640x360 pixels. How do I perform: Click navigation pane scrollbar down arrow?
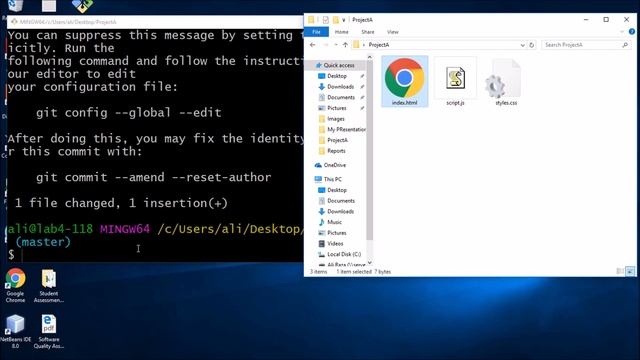(370, 263)
